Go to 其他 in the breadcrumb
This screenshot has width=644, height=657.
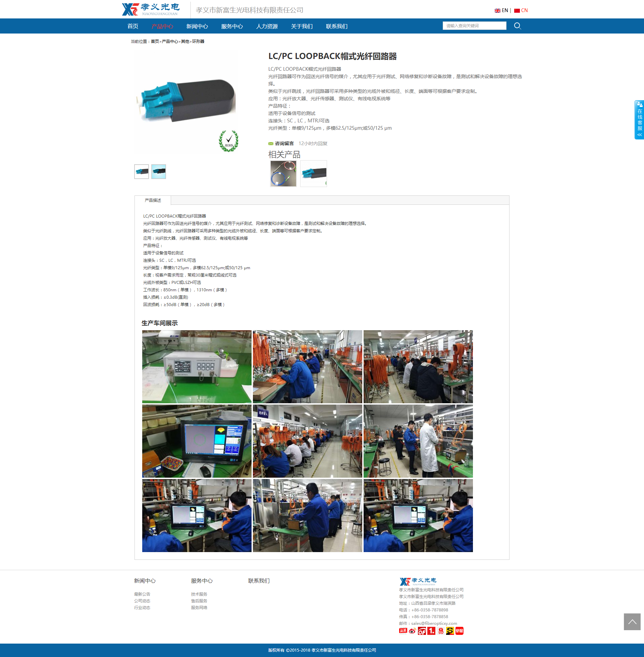pyautogui.click(x=185, y=41)
